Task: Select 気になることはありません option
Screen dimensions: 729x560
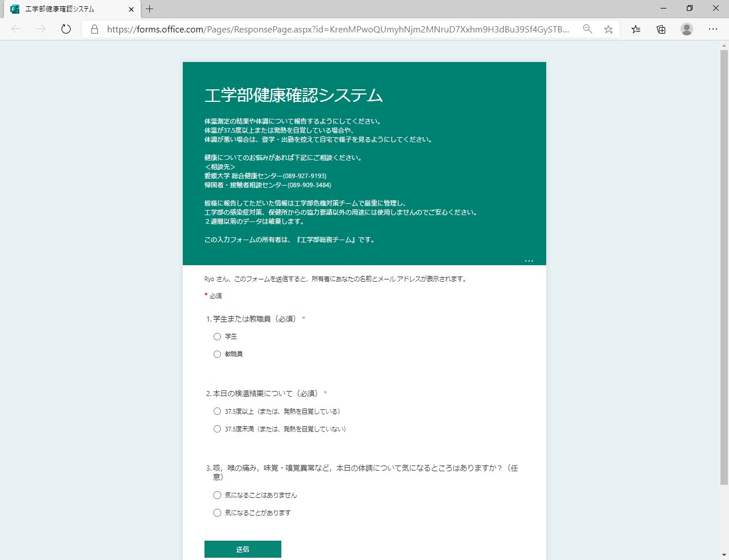Action: point(217,495)
